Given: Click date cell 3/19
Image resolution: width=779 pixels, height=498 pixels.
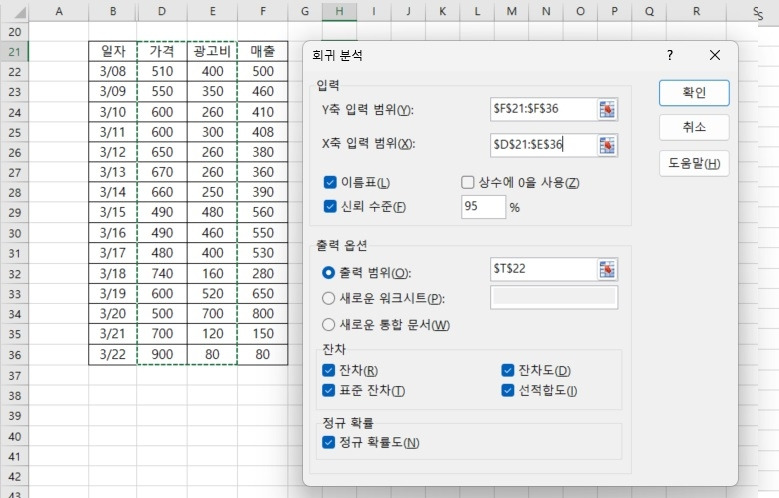Looking at the screenshot, I should point(113,294).
